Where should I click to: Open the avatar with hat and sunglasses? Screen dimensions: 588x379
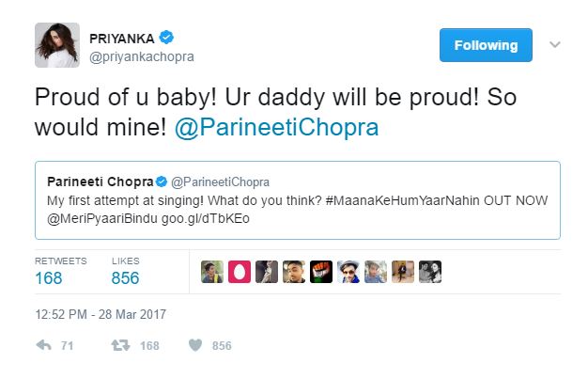[348, 272]
